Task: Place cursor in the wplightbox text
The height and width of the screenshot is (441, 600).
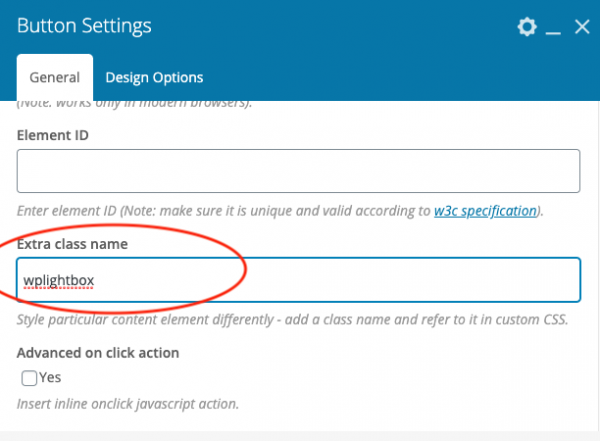Action: (59, 280)
